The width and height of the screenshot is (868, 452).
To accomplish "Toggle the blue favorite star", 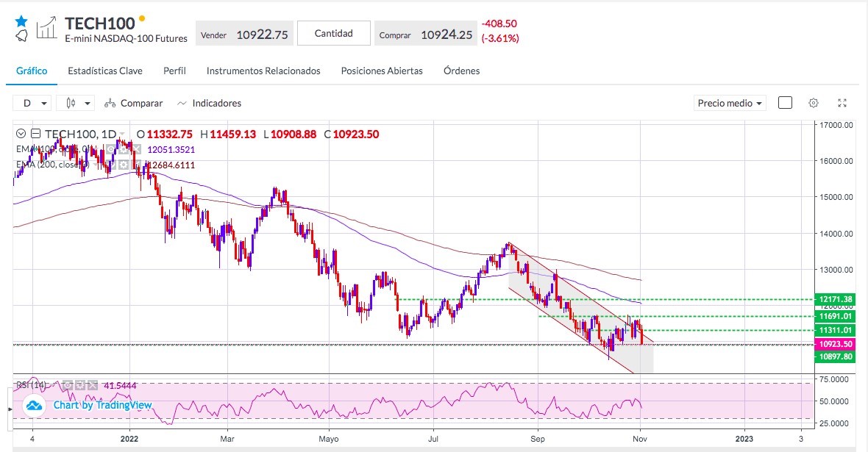I will point(21,21).
